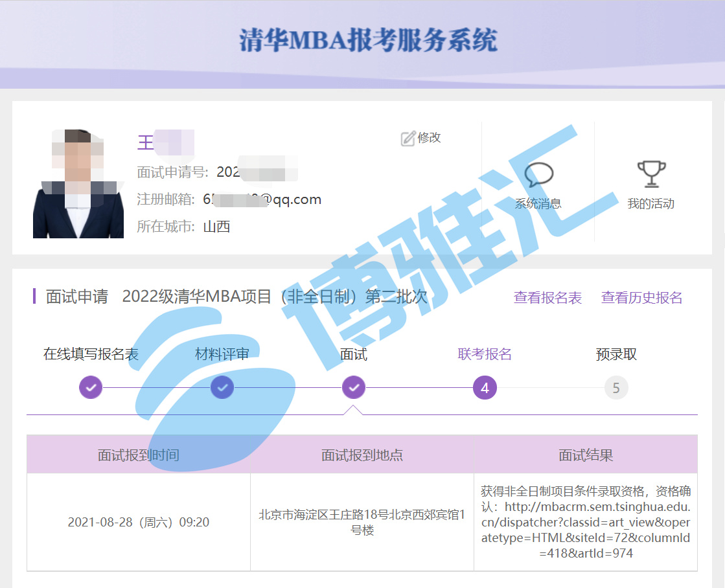Click the 面试申请 section title

point(76,297)
